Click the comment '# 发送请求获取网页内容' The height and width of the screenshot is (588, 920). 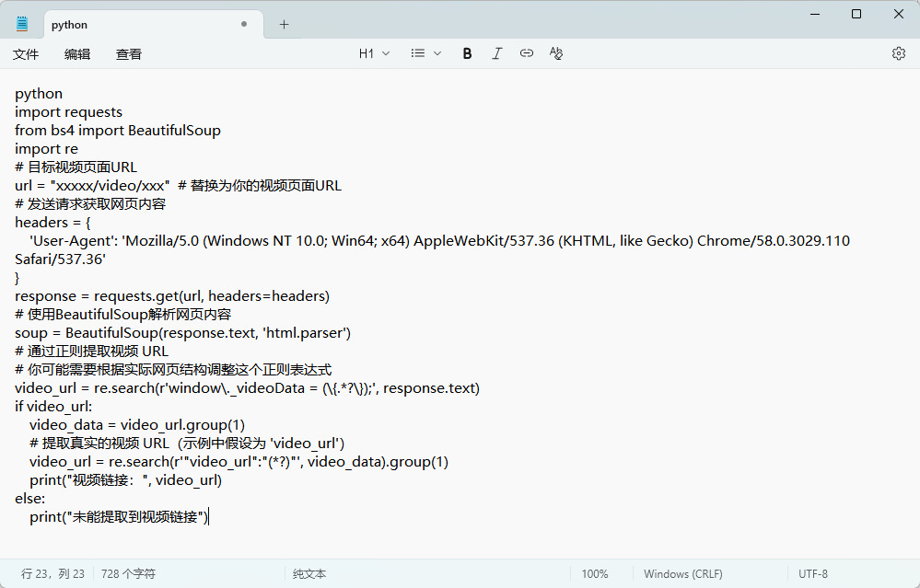coord(90,204)
